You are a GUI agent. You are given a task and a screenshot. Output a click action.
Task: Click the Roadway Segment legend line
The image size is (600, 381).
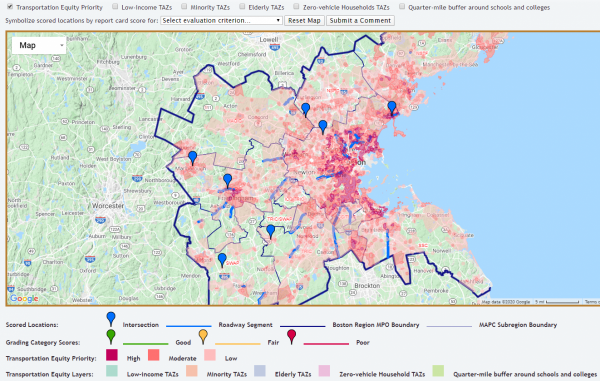tap(189, 326)
